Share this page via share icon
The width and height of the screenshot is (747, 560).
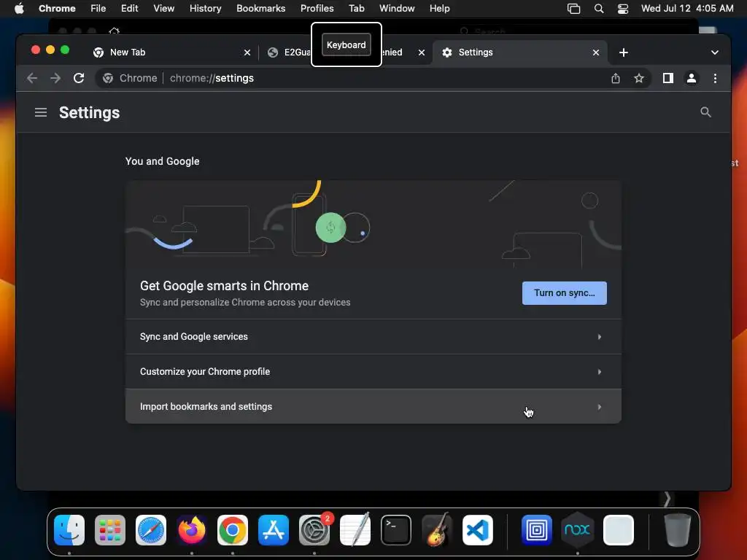(x=616, y=78)
